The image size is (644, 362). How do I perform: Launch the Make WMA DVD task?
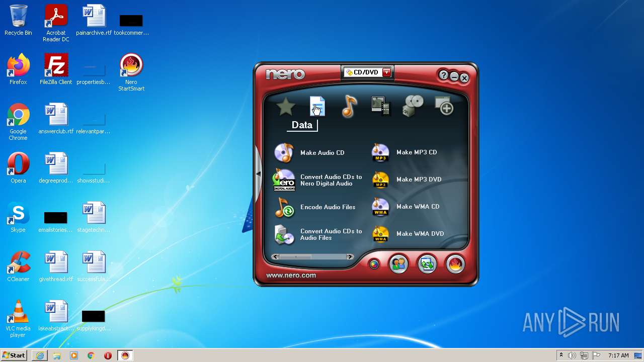point(408,234)
